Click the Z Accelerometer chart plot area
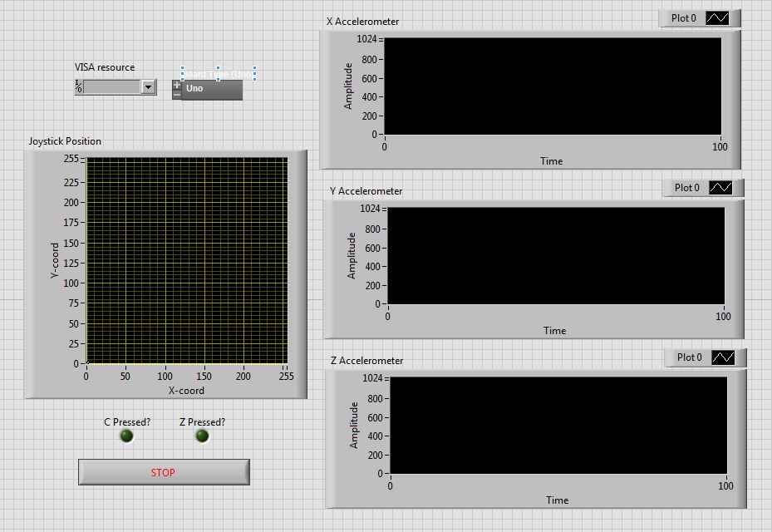This screenshot has width=772, height=532. pyautogui.click(x=558, y=425)
